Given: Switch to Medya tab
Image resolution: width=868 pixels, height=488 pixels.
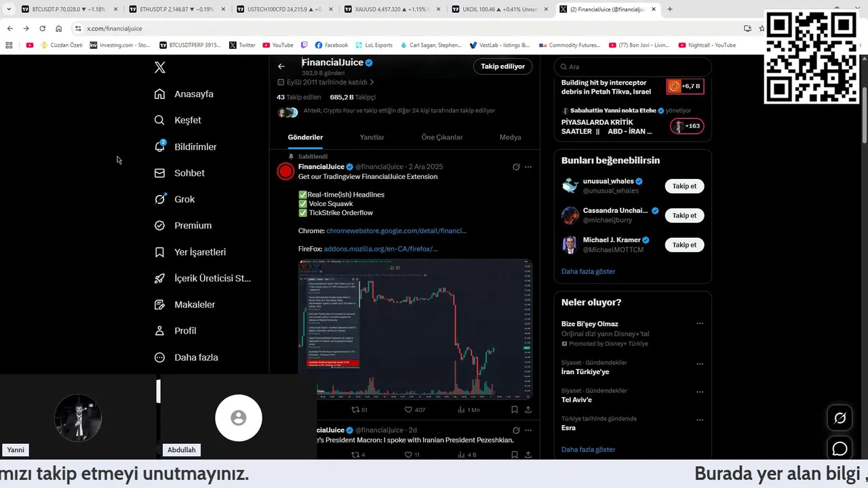Looking at the screenshot, I should click(511, 137).
